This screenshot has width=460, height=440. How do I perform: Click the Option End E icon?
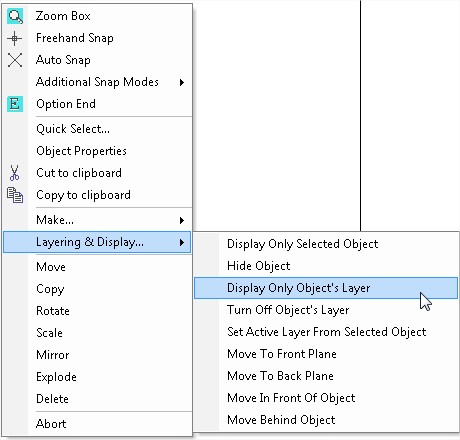tap(15, 104)
